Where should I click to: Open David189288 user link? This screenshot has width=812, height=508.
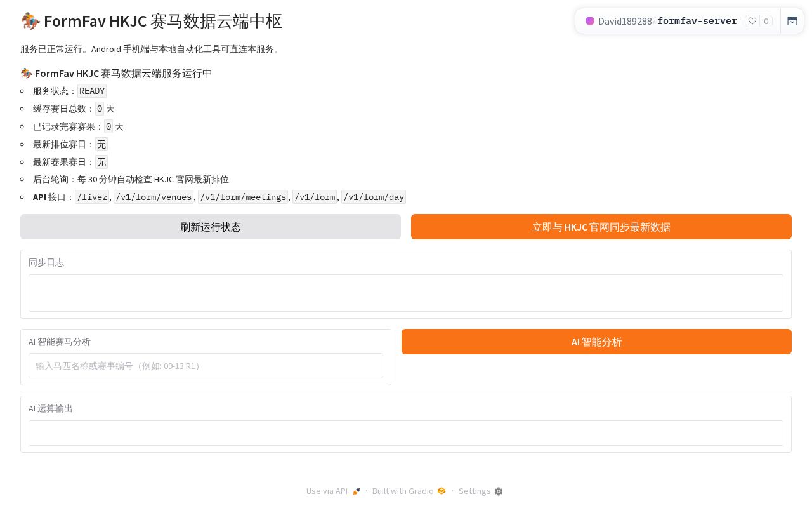(x=625, y=21)
